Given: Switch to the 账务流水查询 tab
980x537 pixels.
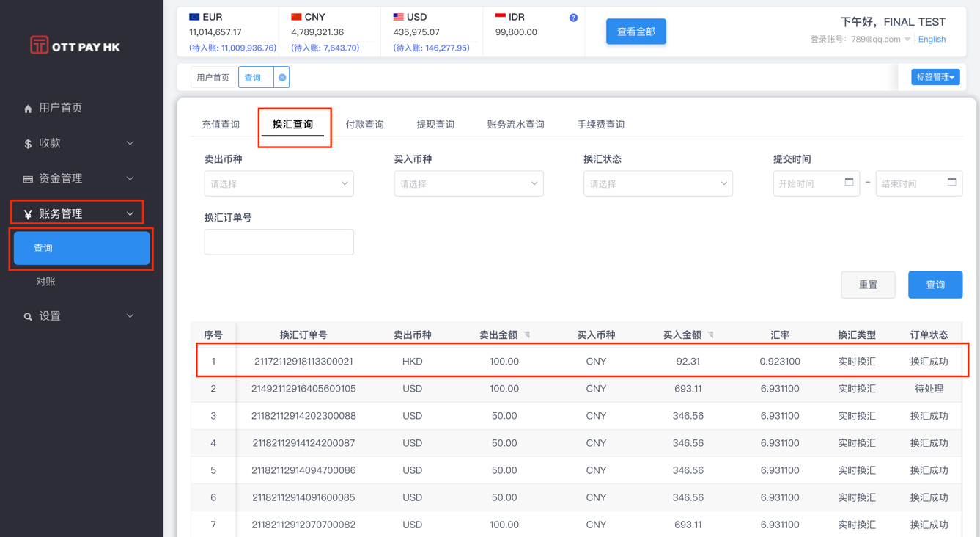Looking at the screenshot, I should [x=515, y=124].
